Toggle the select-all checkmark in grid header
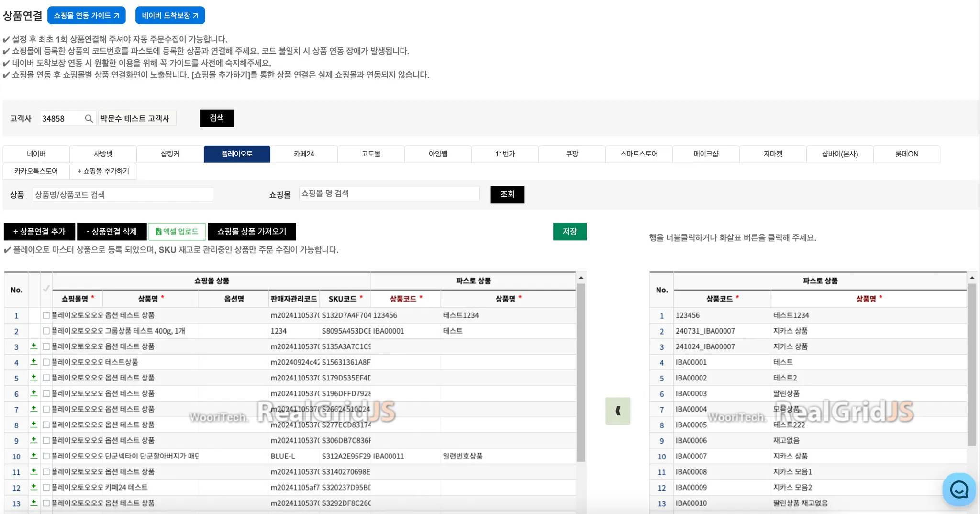The image size is (980, 514). [x=46, y=289]
